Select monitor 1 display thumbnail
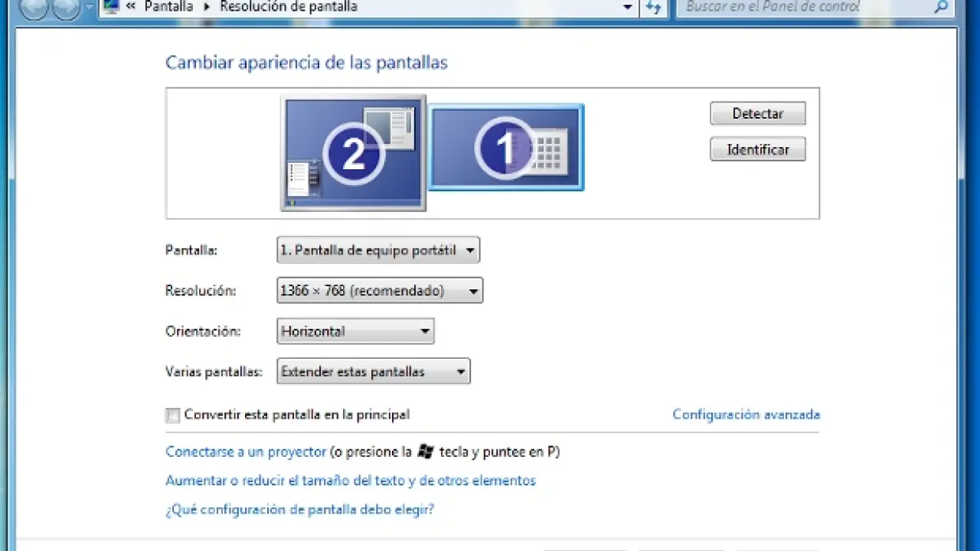Screen dimensions: 980x551 [x=505, y=147]
